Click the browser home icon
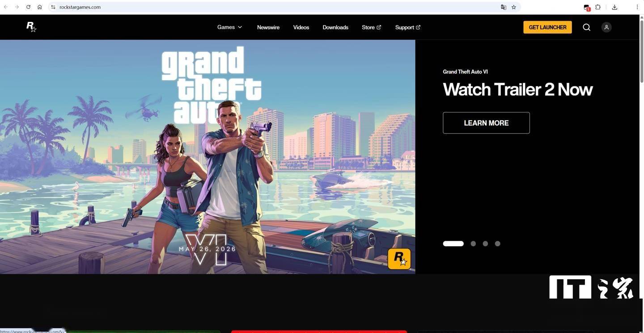 coord(40,7)
